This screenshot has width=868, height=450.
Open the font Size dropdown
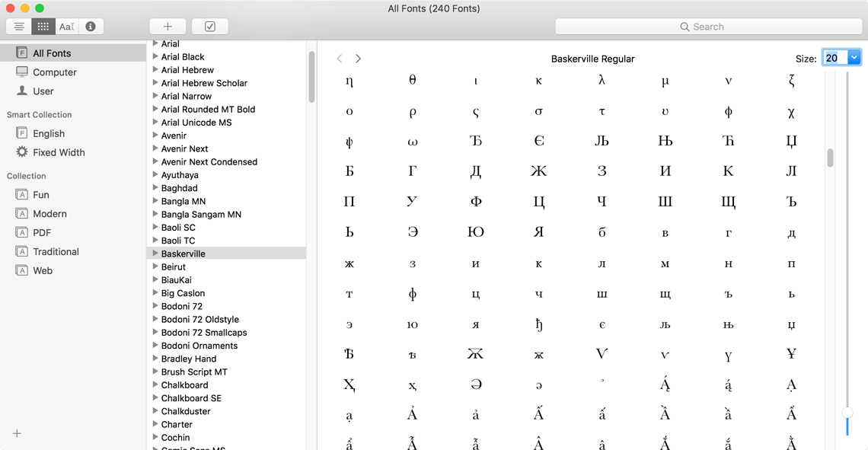[853, 57]
